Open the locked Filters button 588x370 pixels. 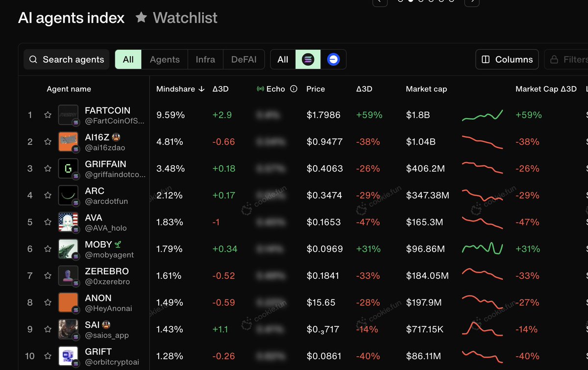tap(566, 59)
